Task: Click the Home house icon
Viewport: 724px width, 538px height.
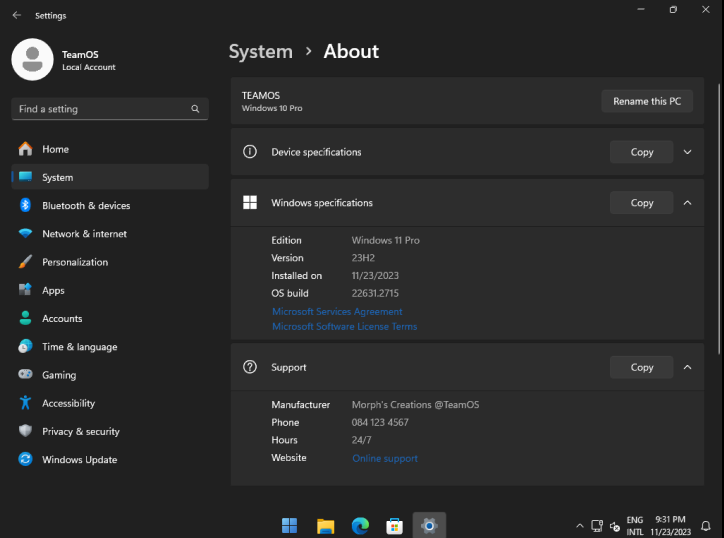Action: point(25,149)
